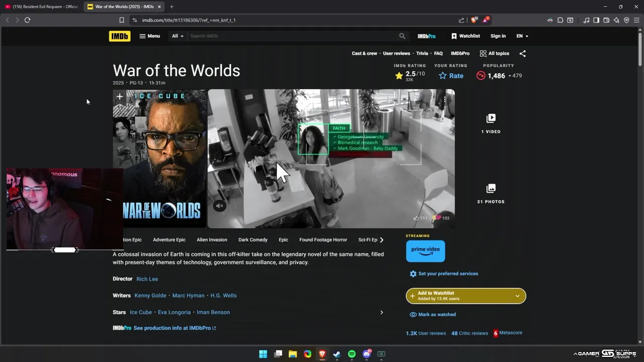Viewport: 644px width, 362px height.
Task: Open the 1.2K User reviews link
Action: 426,333
